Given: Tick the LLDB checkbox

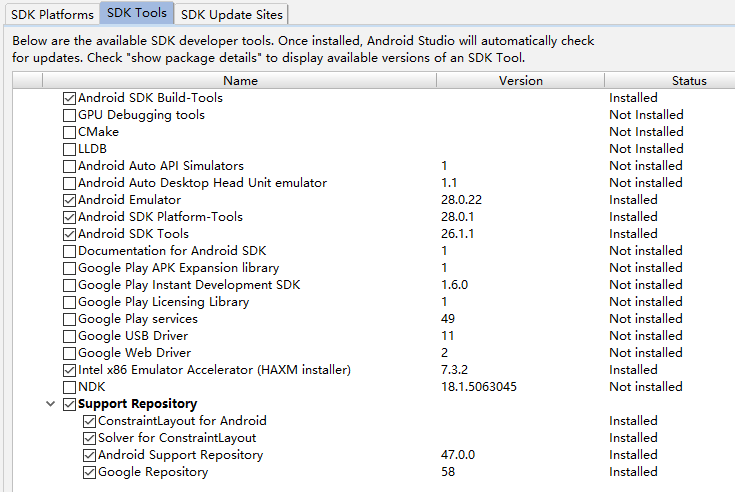Looking at the screenshot, I should point(69,149).
